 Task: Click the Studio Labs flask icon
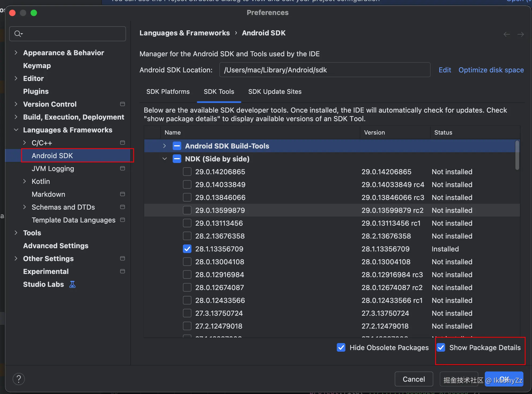[x=72, y=284]
